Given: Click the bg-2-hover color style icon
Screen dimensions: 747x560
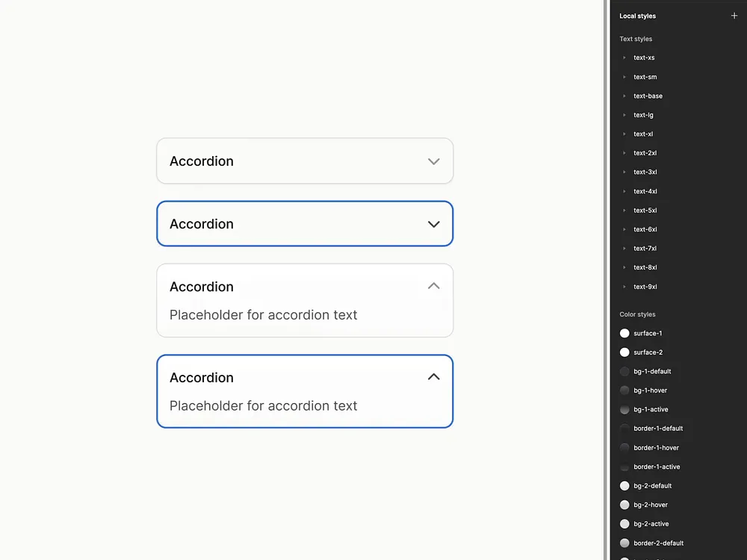Looking at the screenshot, I should point(624,504).
